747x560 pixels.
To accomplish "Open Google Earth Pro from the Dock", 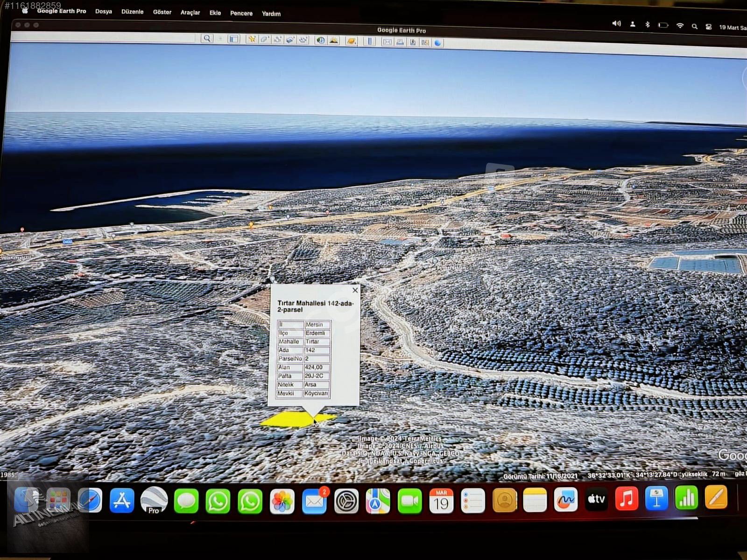I will pos(154,500).
